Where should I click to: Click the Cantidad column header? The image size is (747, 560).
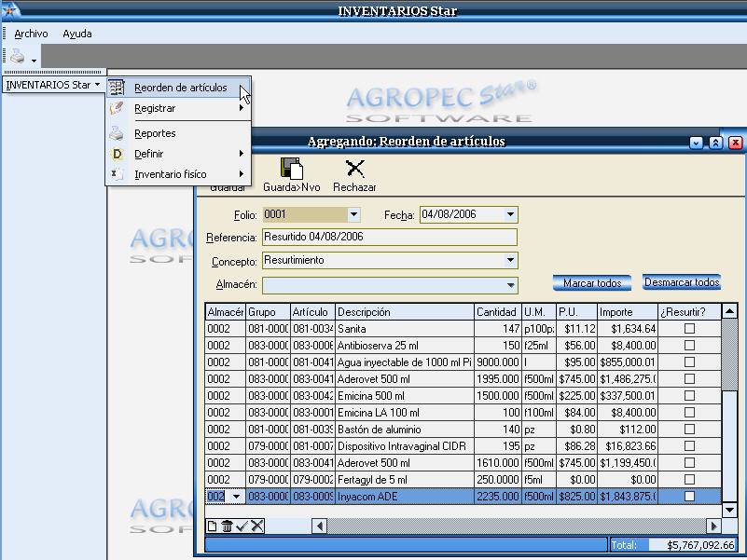coord(498,312)
